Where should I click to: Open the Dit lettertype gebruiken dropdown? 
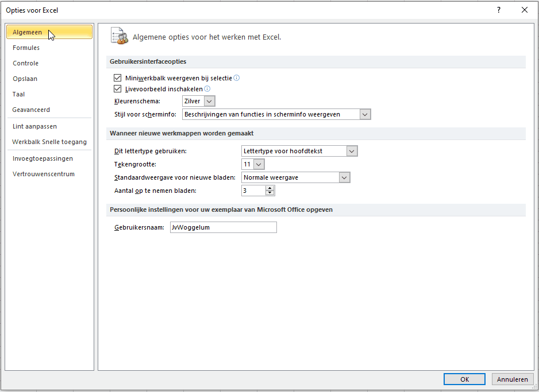coord(299,151)
